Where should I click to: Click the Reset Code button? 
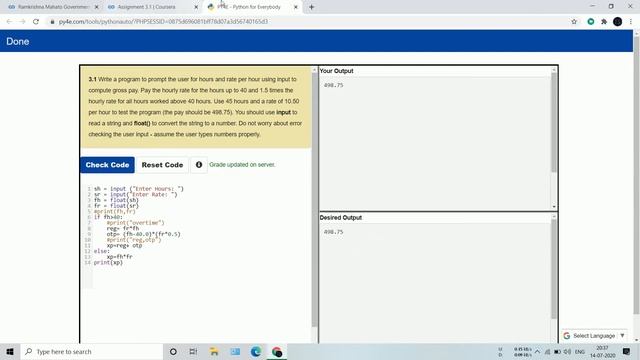162,165
